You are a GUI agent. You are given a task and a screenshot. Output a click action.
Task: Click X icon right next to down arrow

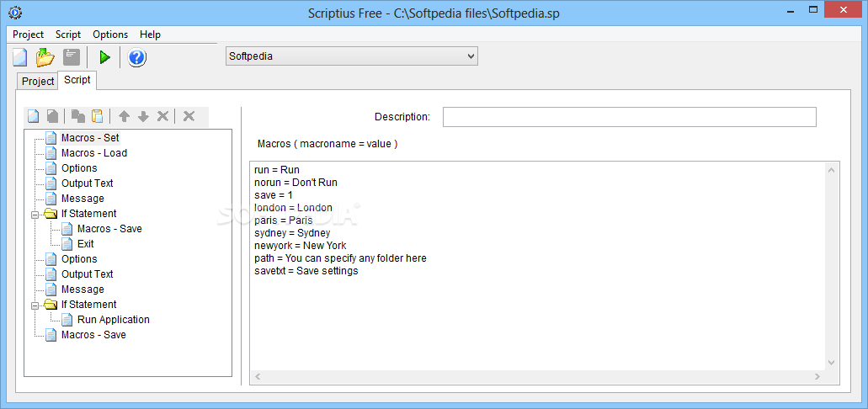pos(162,116)
